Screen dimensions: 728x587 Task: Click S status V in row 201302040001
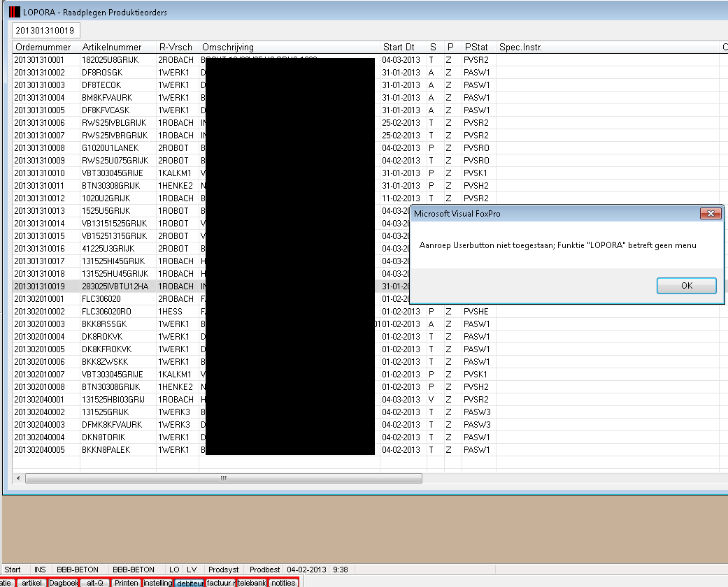pyautogui.click(x=431, y=400)
